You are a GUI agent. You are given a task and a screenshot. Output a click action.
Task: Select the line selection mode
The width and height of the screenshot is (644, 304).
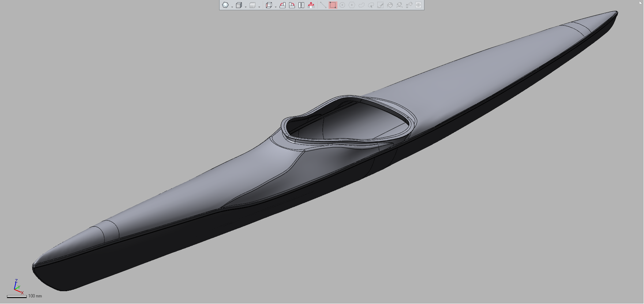(323, 5)
